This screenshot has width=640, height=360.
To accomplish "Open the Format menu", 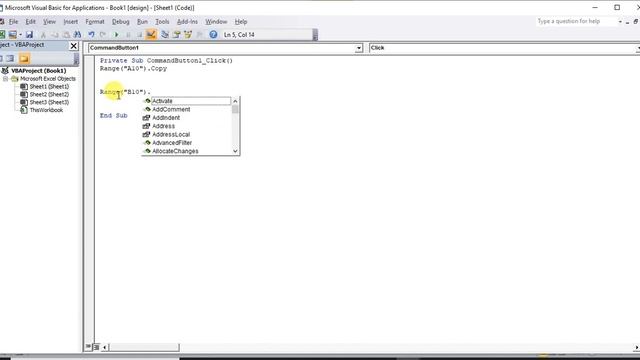I will click(95, 22).
